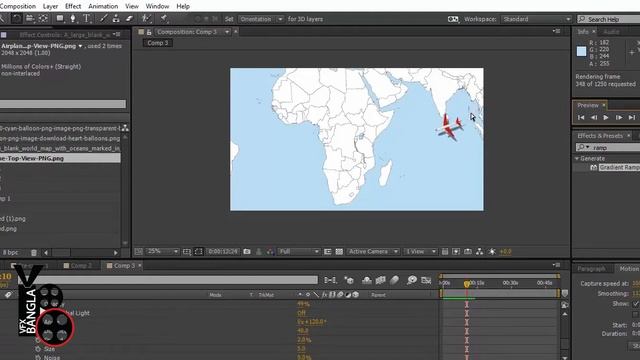Enable Frame Blending for the timeline

380,280
